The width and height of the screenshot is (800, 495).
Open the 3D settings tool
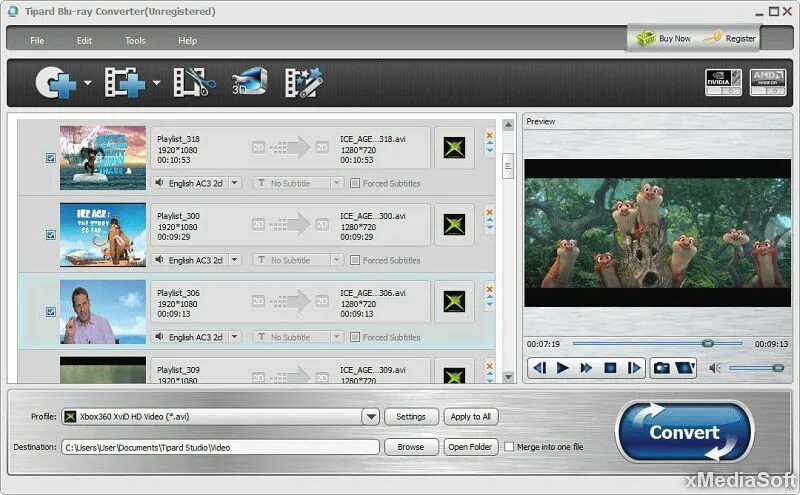click(249, 82)
